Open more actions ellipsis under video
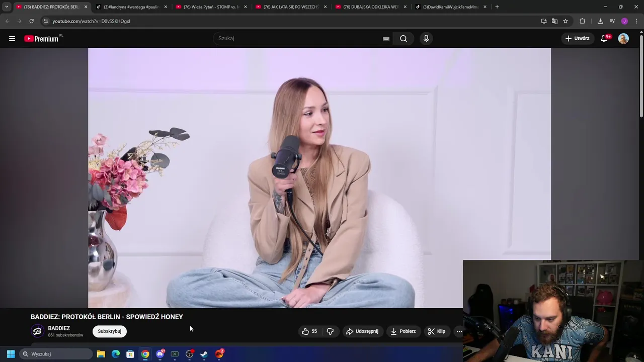Image resolution: width=644 pixels, height=362 pixels. (x=459, y=331)
